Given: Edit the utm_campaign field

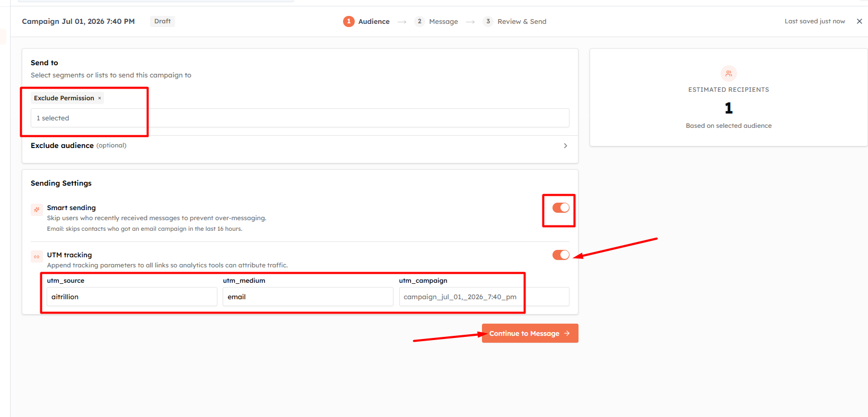Looking at the screenshot, I should pos(484,297).
